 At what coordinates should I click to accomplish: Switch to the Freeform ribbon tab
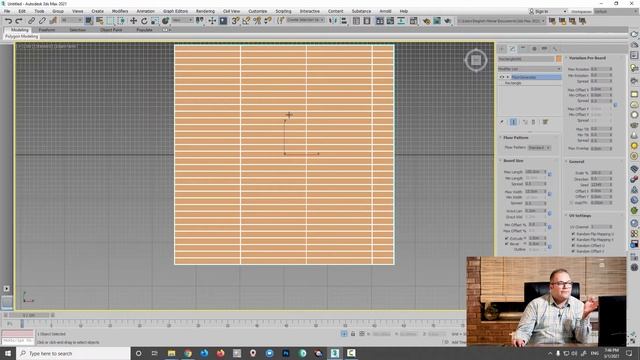tap(47, 30)
